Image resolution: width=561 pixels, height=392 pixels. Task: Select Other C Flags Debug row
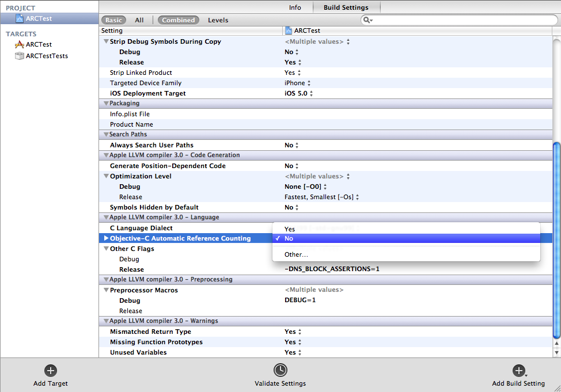pyautogui.click(x=185, y=259)
